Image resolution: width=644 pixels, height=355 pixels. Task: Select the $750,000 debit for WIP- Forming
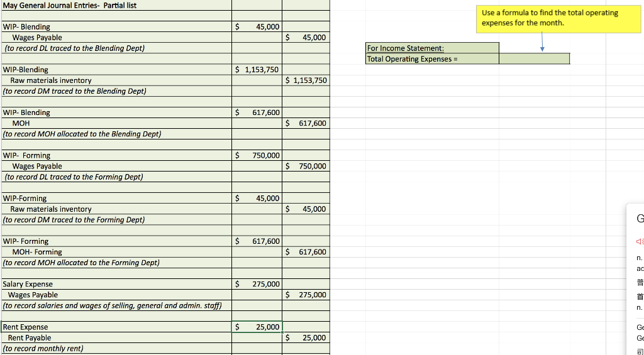coord(257,156)
